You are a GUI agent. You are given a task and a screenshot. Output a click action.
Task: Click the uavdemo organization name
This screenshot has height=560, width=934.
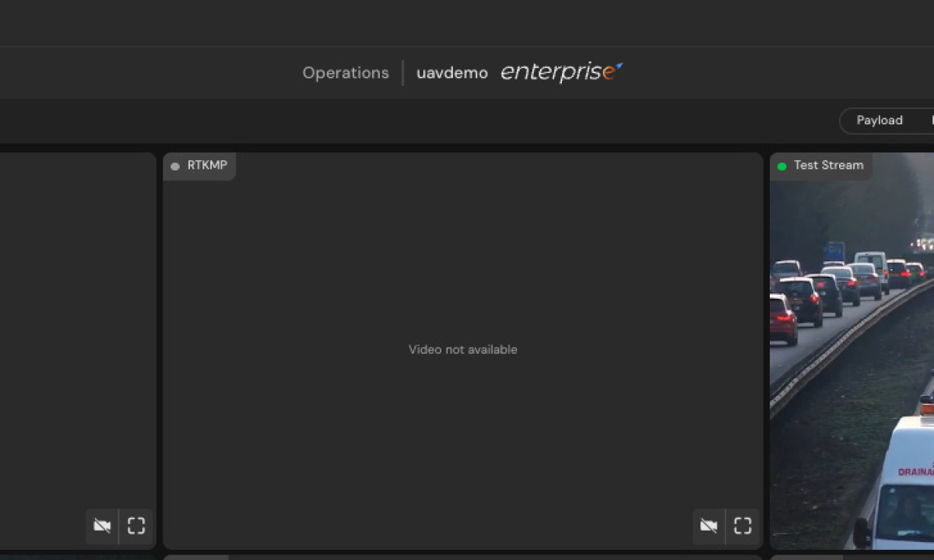[452, 73]
